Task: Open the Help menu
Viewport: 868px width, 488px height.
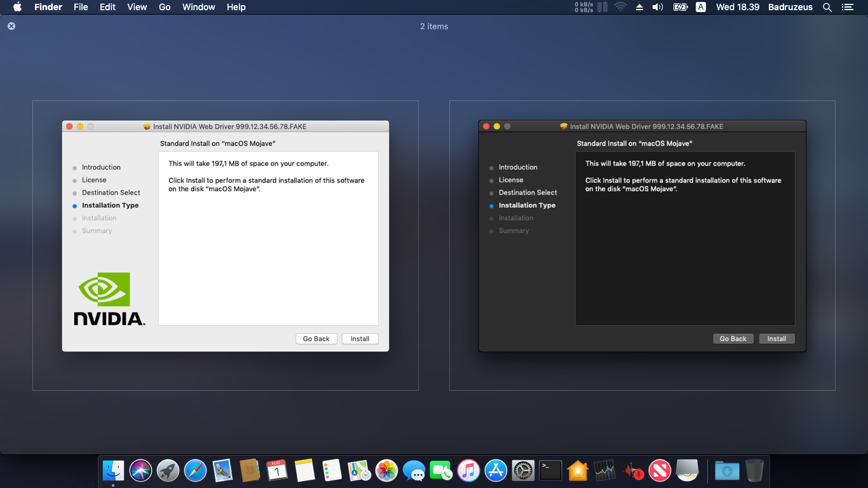Action: [236, 7]
